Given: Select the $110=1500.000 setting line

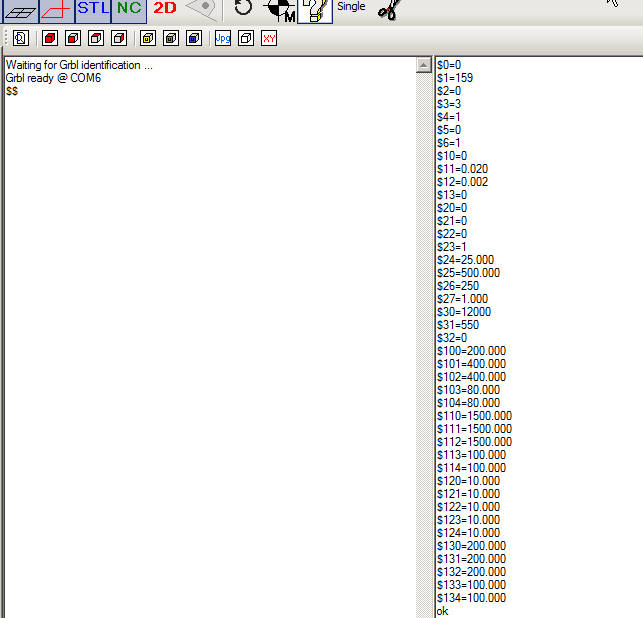Looking at the screenshot, I should click(474, 416).
